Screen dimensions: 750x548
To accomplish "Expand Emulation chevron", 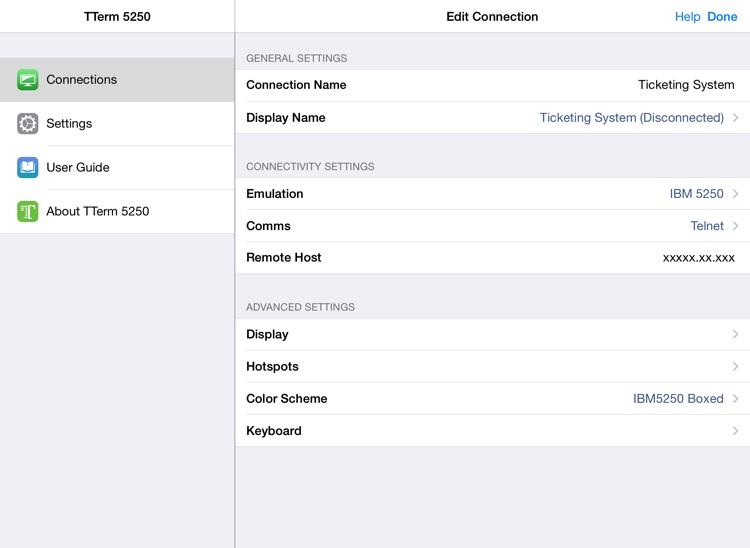I will coord(736,194).
